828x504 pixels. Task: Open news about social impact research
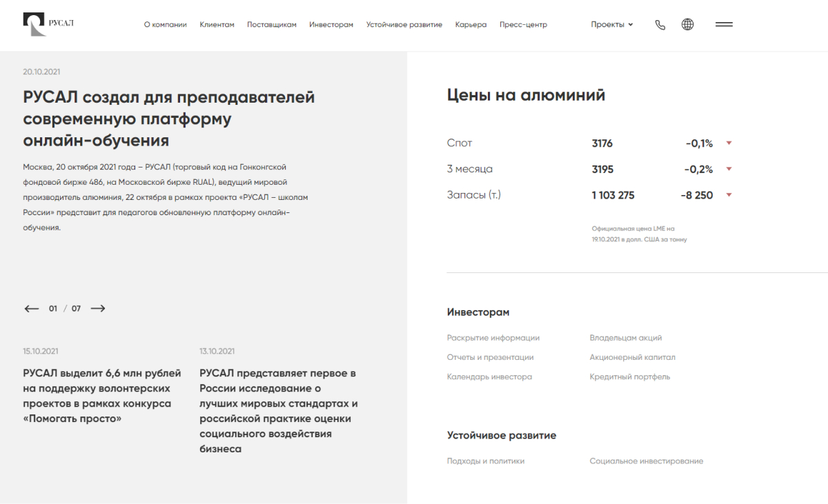pos(279,411)
